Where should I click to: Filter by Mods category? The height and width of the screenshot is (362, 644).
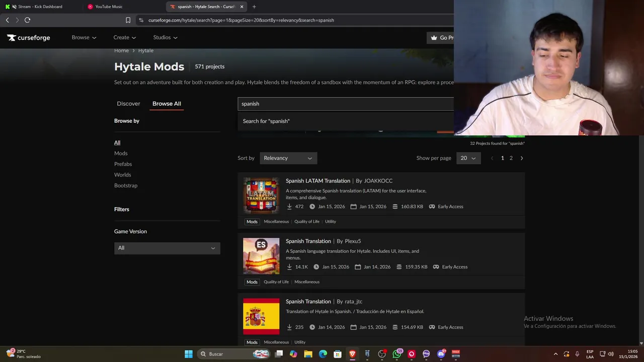(121, 153)
